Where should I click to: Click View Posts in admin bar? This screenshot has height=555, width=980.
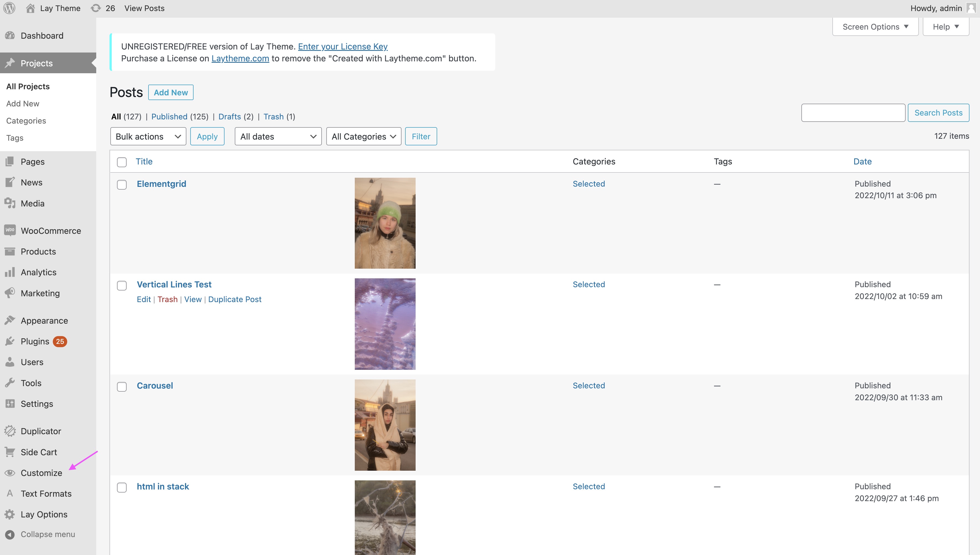tap(144, 8)
